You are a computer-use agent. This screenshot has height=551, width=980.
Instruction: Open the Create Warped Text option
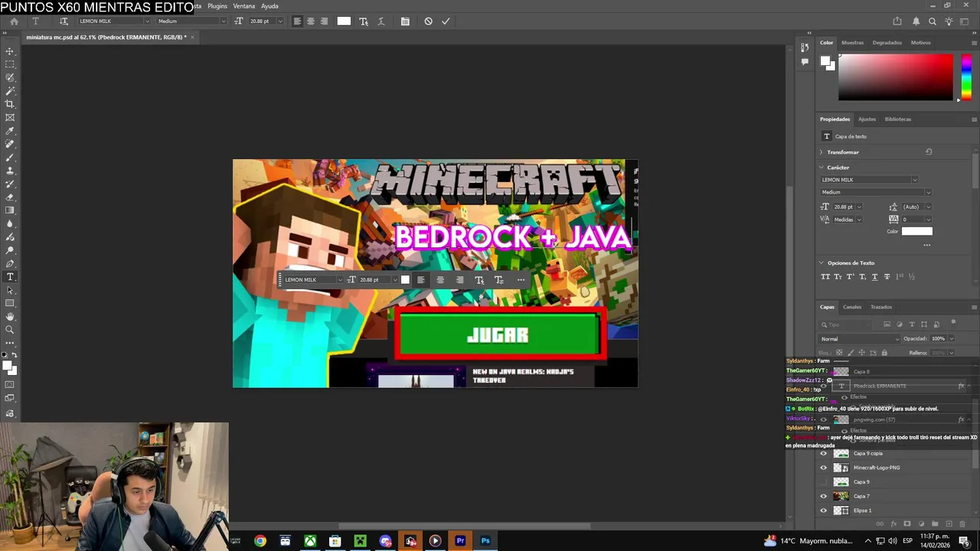point(381,21)
